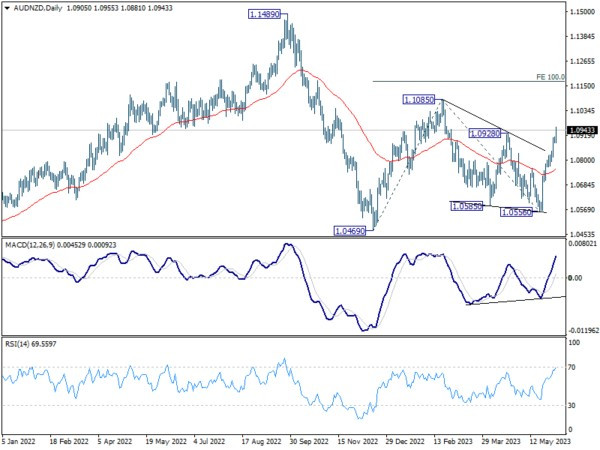This screenshot has height=450, width=600.
Task: Select the RSI(14) 69.5597 indicator label
Action: click(x=31, y=344)
